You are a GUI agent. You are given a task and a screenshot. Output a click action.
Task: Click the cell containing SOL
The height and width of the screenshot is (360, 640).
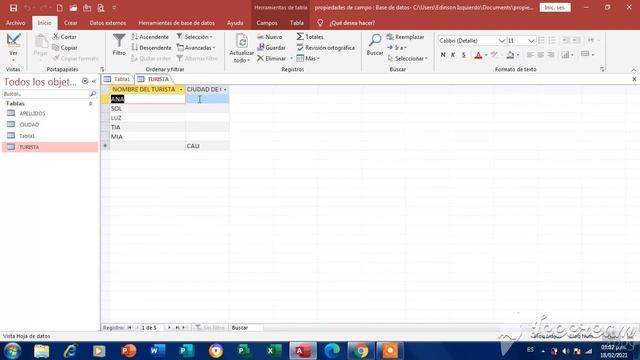tap(148, 109)
